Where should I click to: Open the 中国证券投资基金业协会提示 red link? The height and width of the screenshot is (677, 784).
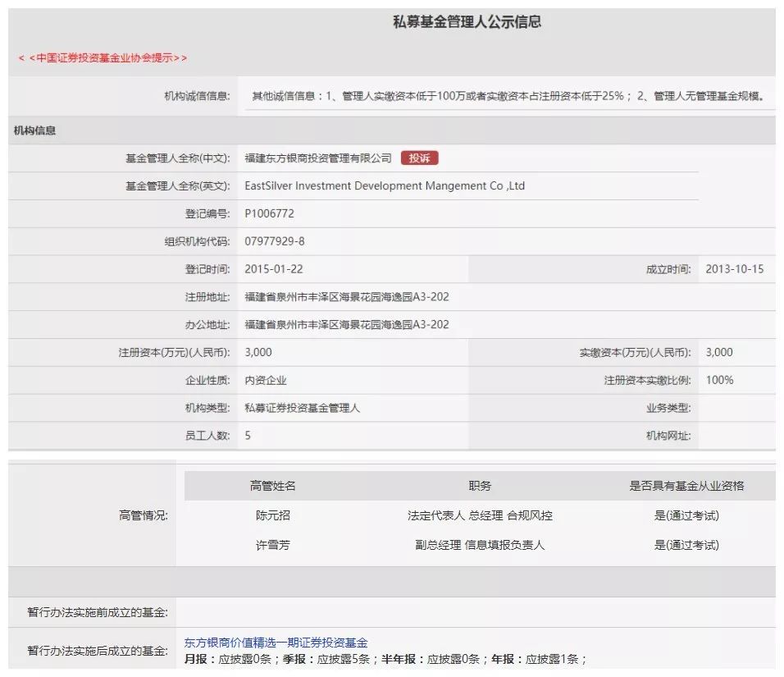103,58
